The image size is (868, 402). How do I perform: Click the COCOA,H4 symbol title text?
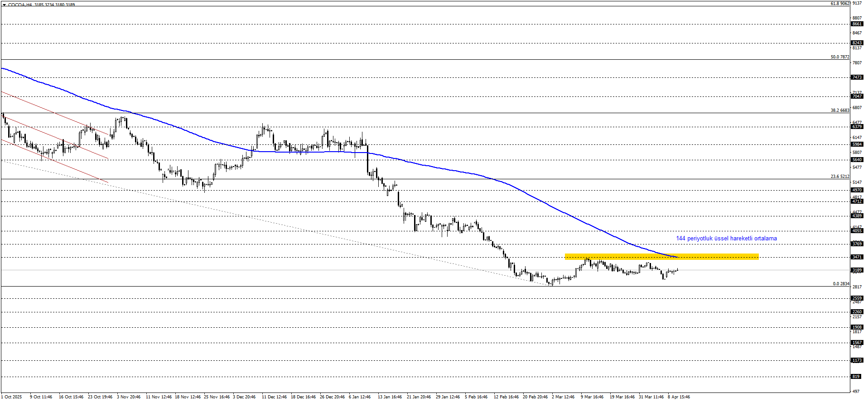pos(20,5)
